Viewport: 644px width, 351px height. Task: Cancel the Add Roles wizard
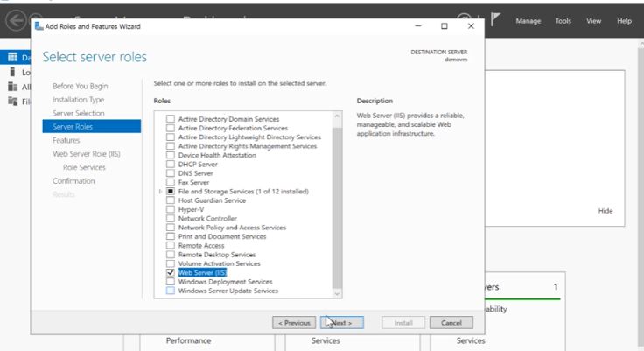point(451,323)
